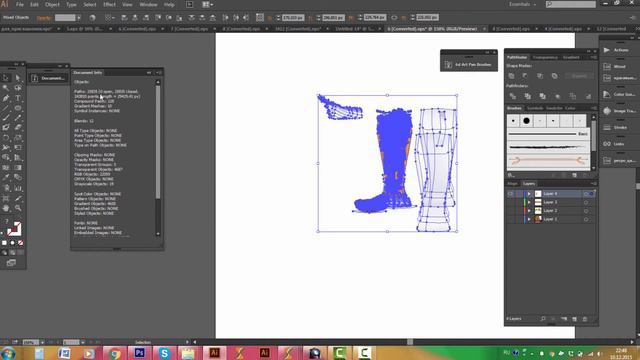Image resolution: width=640 pixels, height=360 pixels.
Task: Click the Intersect shape mode icon
Action: coord(540,76)
